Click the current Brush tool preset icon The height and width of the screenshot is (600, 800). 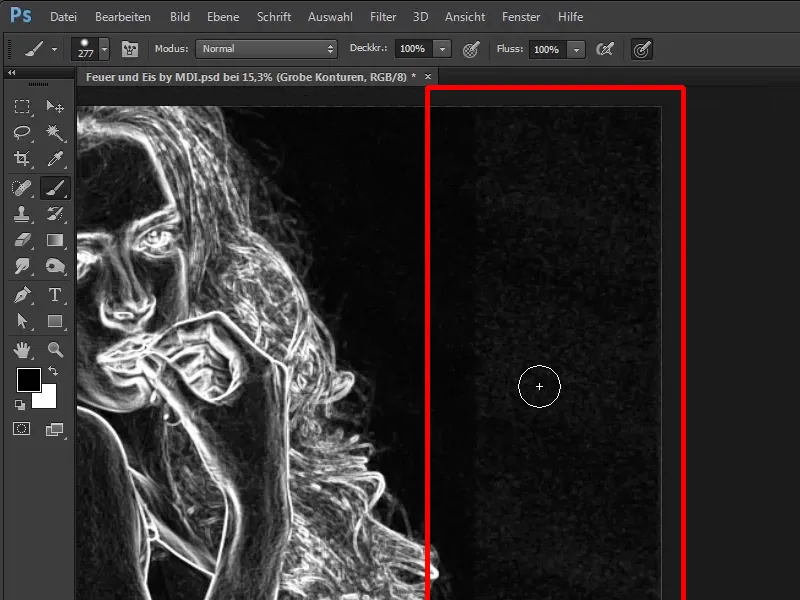[x=34, y=49]
